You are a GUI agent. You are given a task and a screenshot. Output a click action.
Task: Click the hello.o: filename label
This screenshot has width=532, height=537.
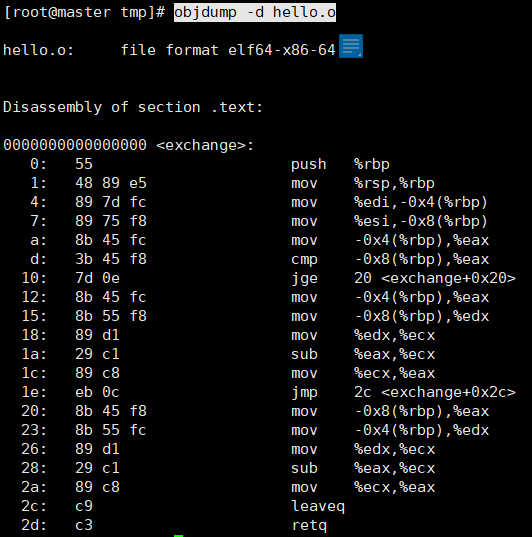(x=38, y=50)
